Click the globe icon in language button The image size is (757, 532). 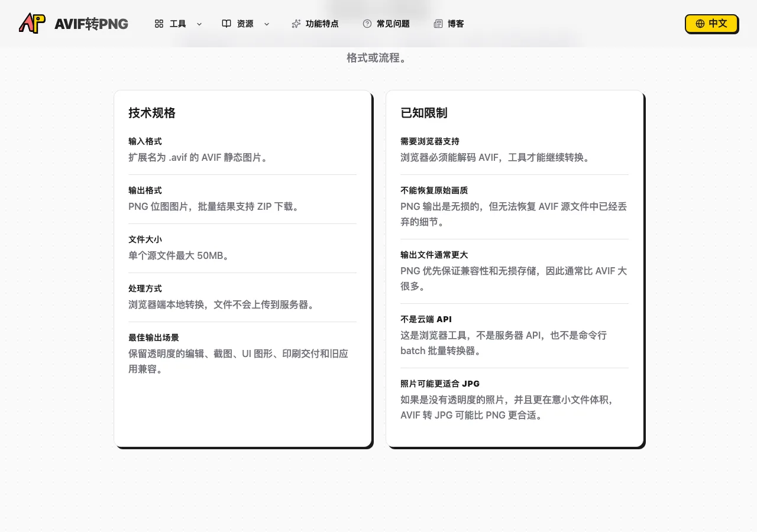[700, 24]
